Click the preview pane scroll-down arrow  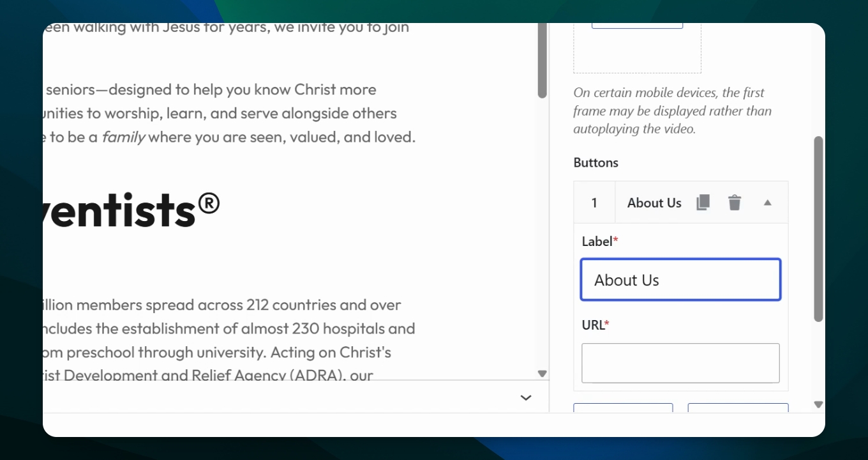point(542,374)
